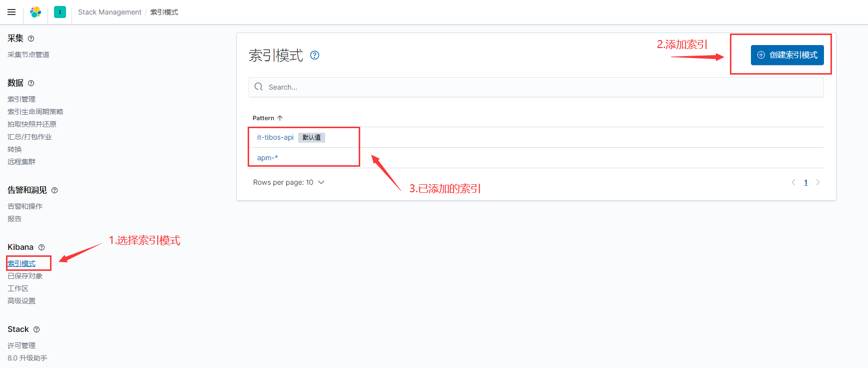Go to page 1

pyautogui.click(x=806, y=182)
